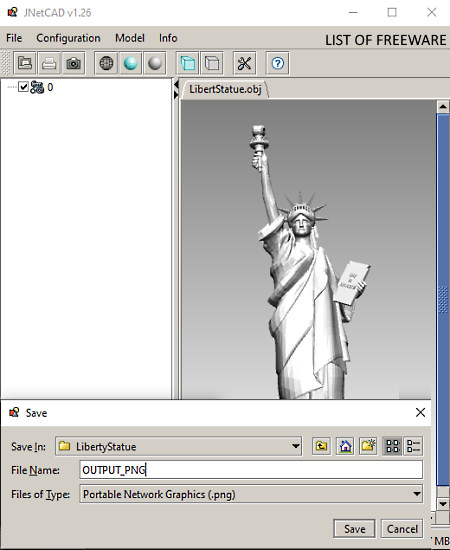The width and height of the screenshot is (450, 550).
Task: Close the Save dialog
Action: [x=420, y=412]
